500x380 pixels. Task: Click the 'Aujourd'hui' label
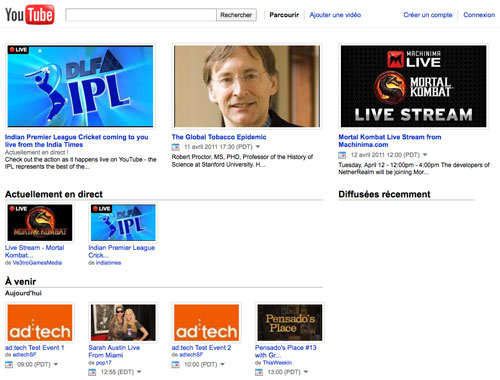click(23, 293)
